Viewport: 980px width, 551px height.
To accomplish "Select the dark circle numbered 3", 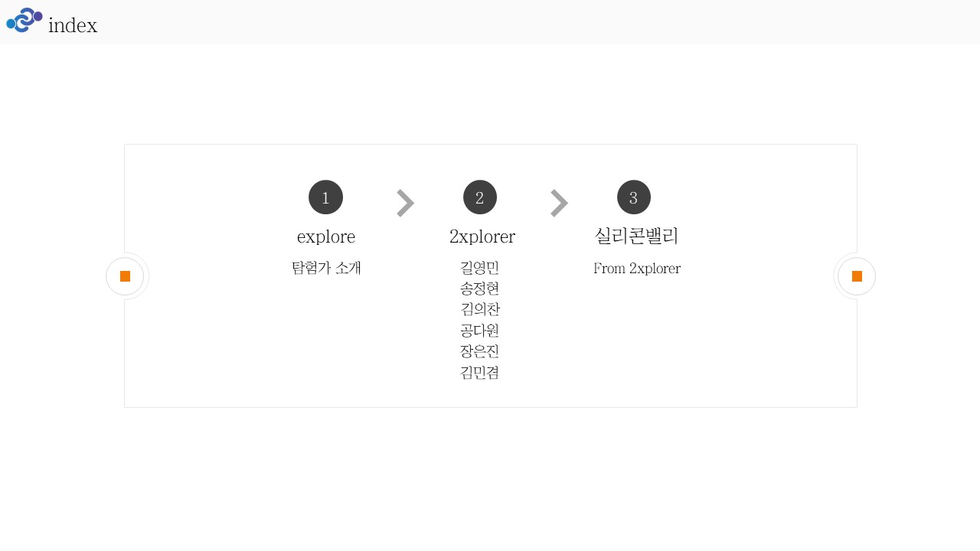I will (x=634, y=197).
